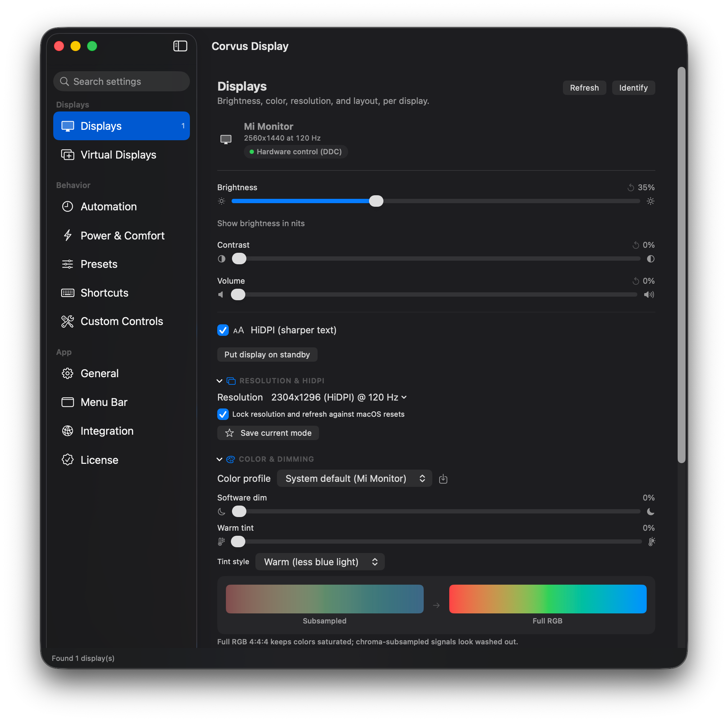Collapse the Resolution & HiDPI section
The height and width of the screenshot is (722, 728).
pyautogui.click(x=219, y=381)
